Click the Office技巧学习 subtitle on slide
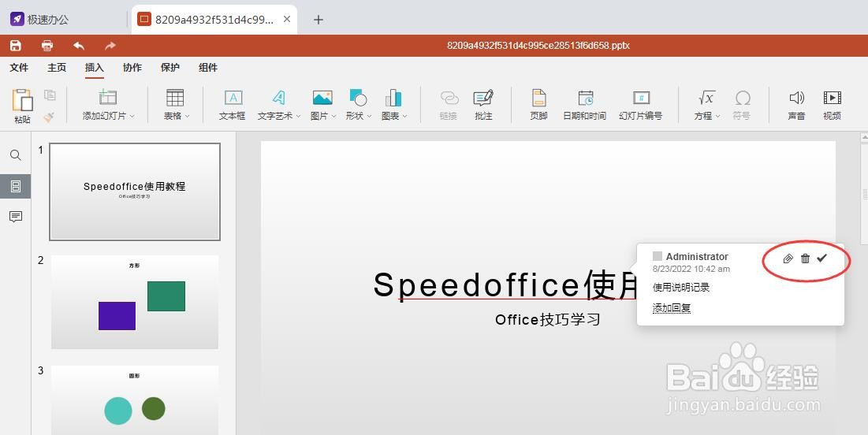The image size is (868, 435). (x=547, y=319)
